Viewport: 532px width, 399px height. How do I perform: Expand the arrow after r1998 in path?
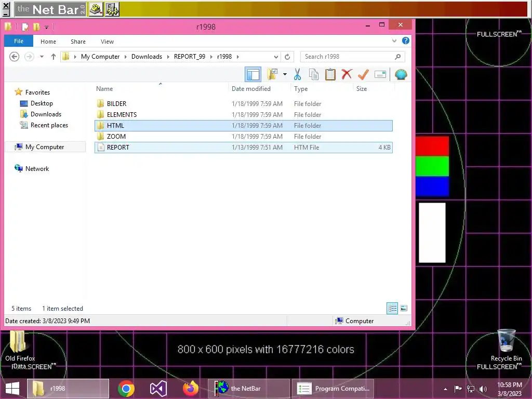[238, 57]
